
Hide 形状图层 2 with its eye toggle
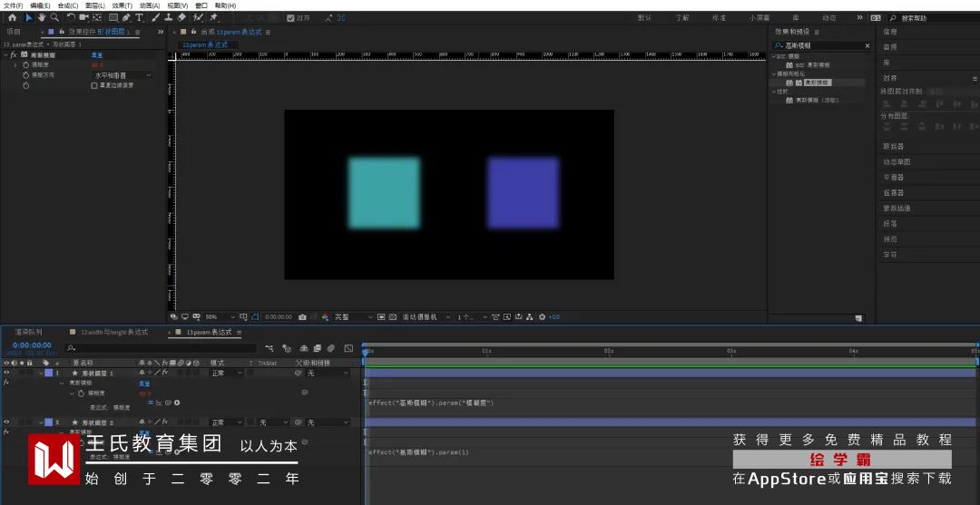tap(6, 422)
